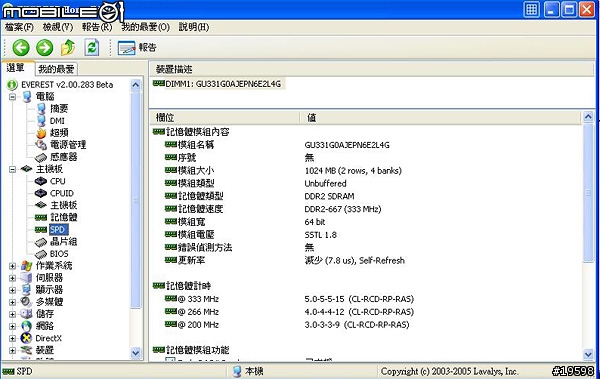
Task: Open the 檔案(F) menu
Action: tap(19, 27)
